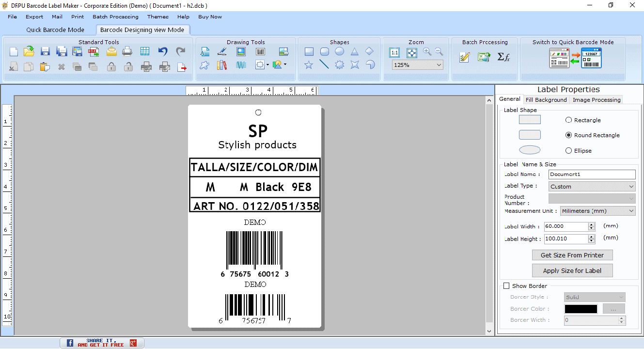Switch to the Fill Background tab
Viewport: 644px width, 349px height.
546,99
